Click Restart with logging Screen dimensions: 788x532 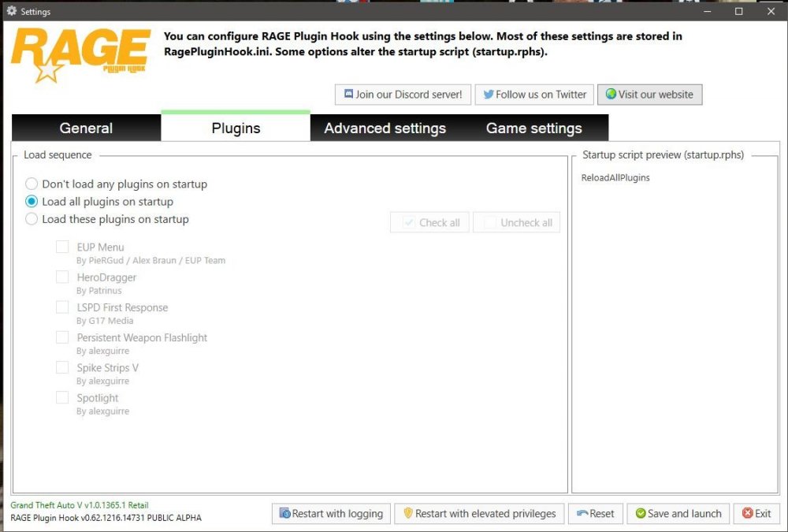tap(331, 514)
